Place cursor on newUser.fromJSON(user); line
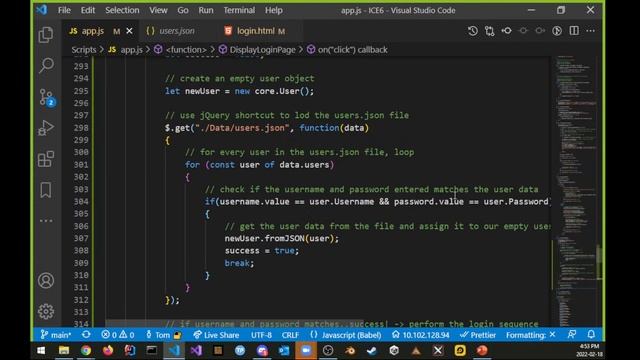Screen dimensions: 640x360 [x=282, y=238]
